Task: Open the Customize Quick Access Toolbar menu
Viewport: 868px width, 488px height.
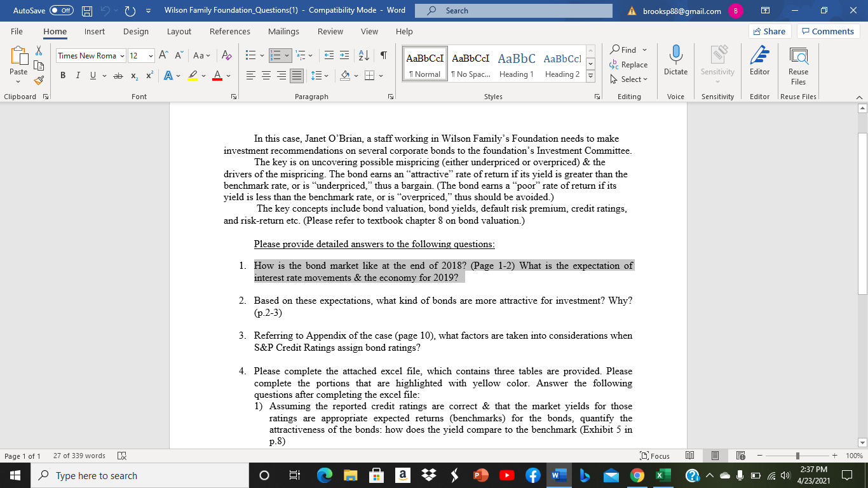Action: tap(148, 11)
